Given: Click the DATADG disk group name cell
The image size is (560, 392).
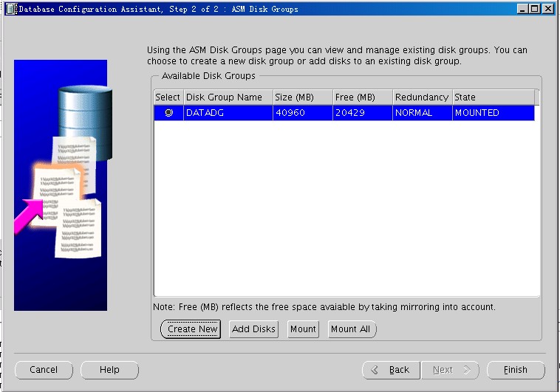Looking at the screenshot, I should point(228,113).
